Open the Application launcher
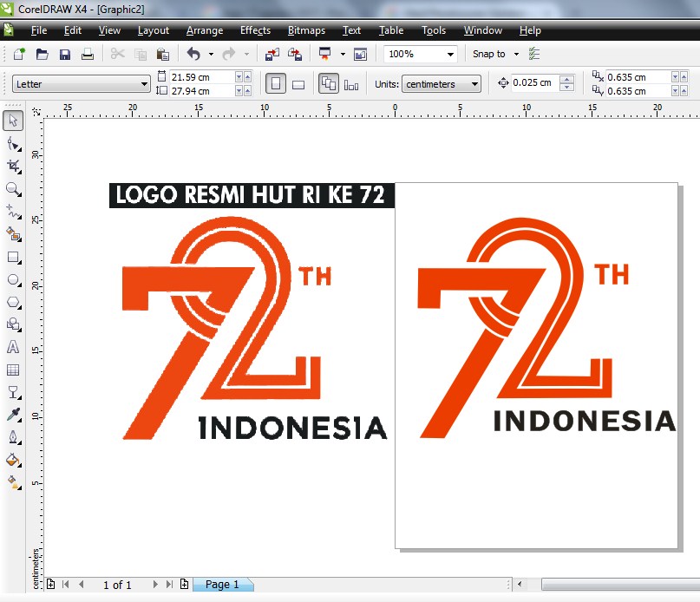The height and width of the screenshot is (602, 700). tap(325, 54)
